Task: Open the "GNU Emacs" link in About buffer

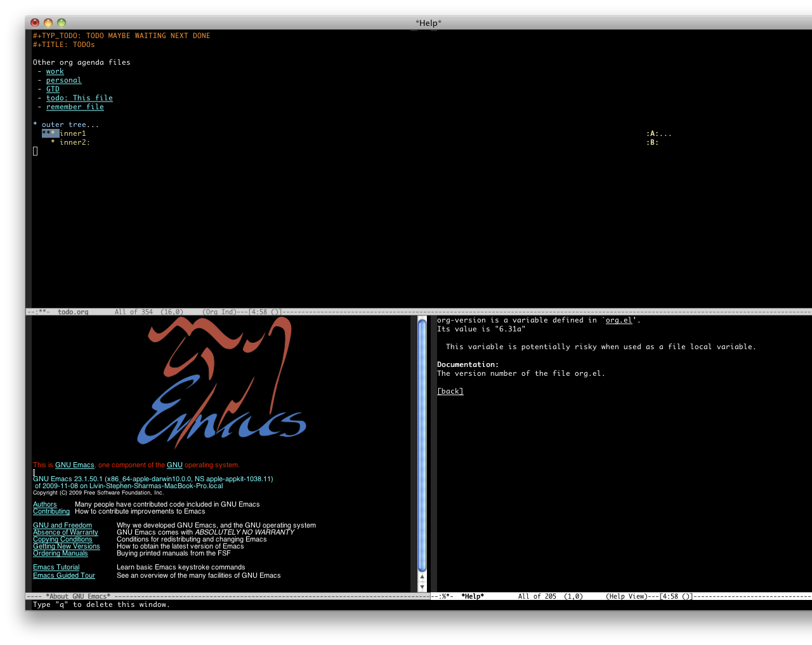Action: 75,465
